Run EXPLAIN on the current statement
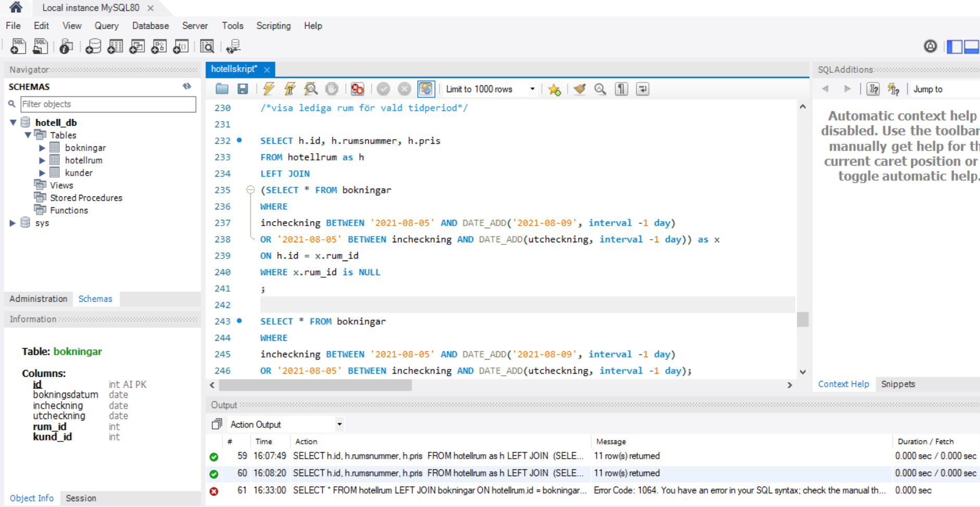Image resolution: width=980 pixels, height=507 pixels. pos(311,89)
